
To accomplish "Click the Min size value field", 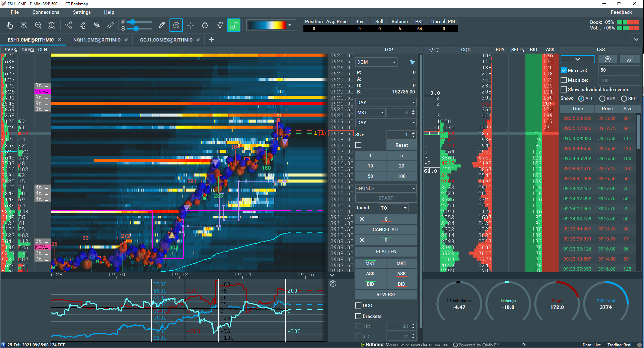I will 619,70.
